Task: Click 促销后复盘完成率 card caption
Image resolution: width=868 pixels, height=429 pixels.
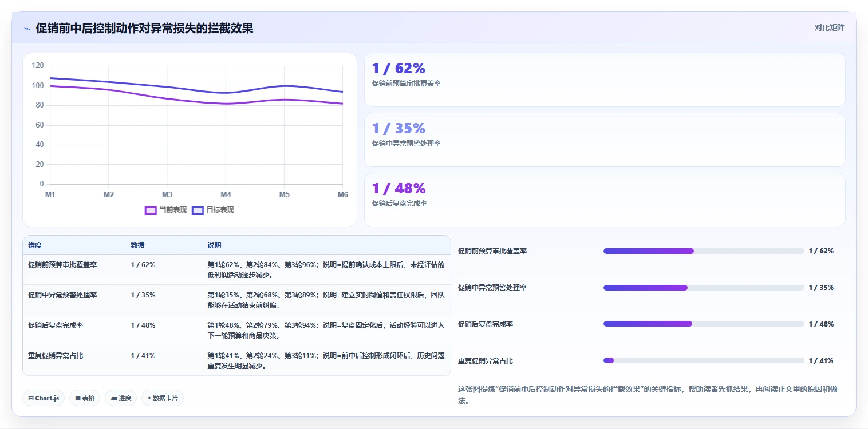Action: [x=399, y=204]
